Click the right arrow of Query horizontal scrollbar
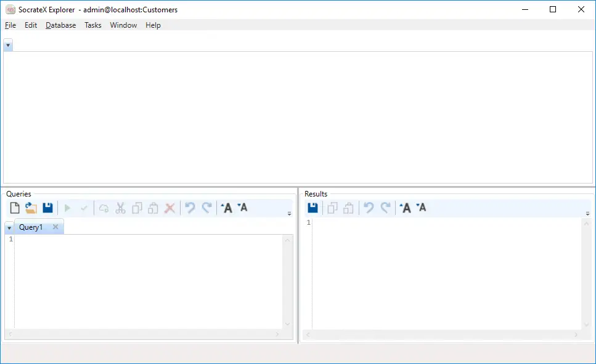The height and width of the screenshot is (364, 596). pos(277,334)
